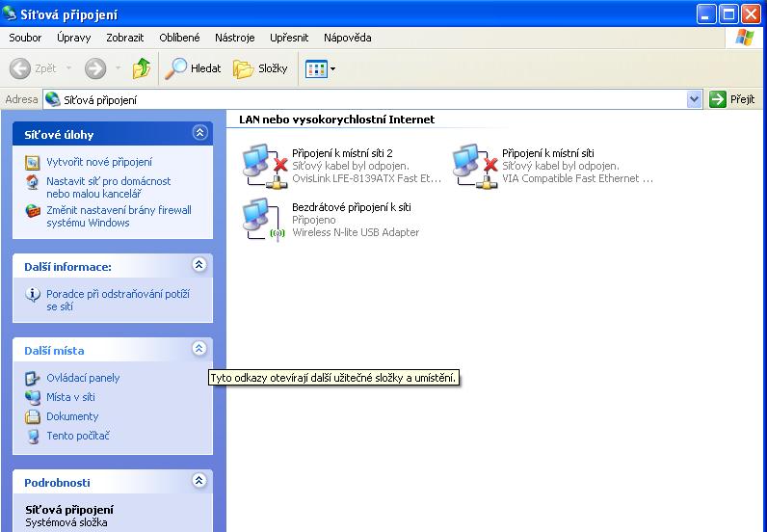The width and height of the screenshot is (767, 532).
Task: Click the Forward green arrow icon
Action: pyautogui.click(x=95, y=68)
